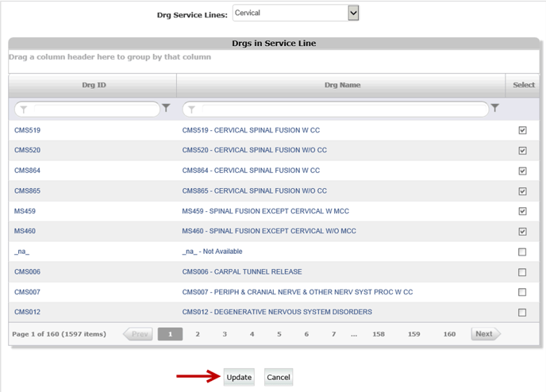
Task: Uncheck the CMS864 select checkbox
Action: tap(522, 171)
